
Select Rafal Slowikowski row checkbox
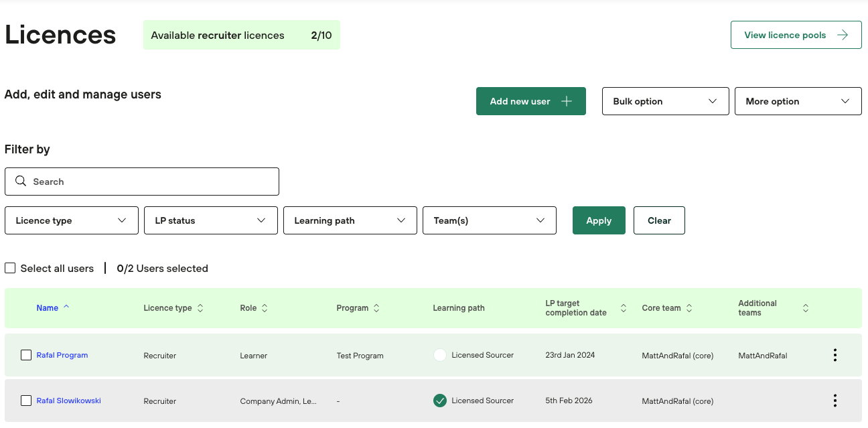26,401
